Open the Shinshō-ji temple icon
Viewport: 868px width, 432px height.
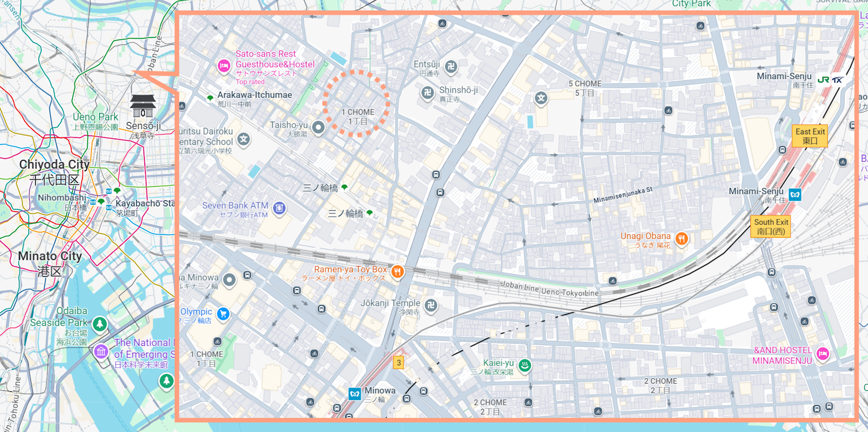427,93
